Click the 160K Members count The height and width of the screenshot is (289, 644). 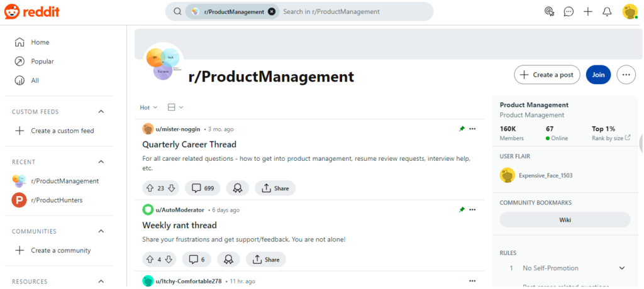(511, 133)
